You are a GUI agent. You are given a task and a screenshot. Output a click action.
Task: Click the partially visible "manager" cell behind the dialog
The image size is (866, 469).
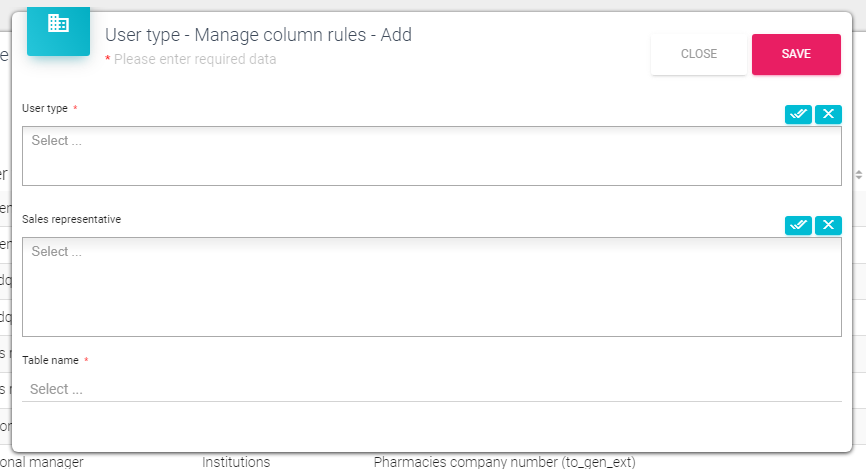(45, 462)
